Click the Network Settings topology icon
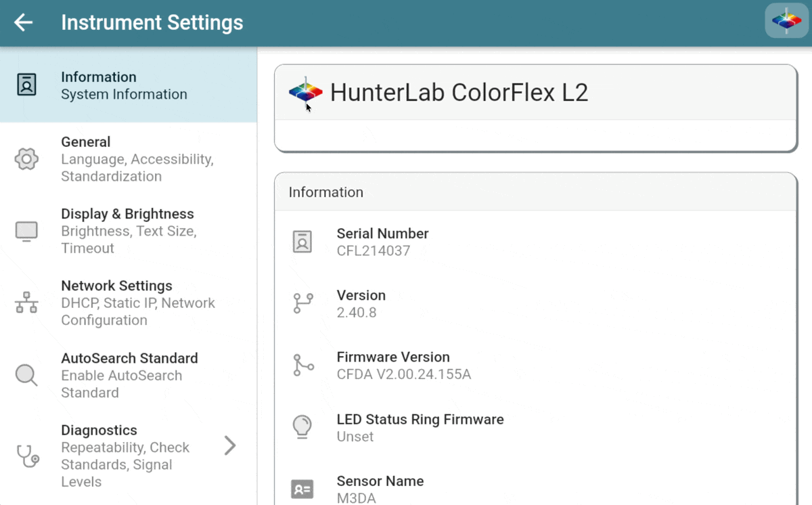The image size is (812, 505). click(x=26, y=303)
